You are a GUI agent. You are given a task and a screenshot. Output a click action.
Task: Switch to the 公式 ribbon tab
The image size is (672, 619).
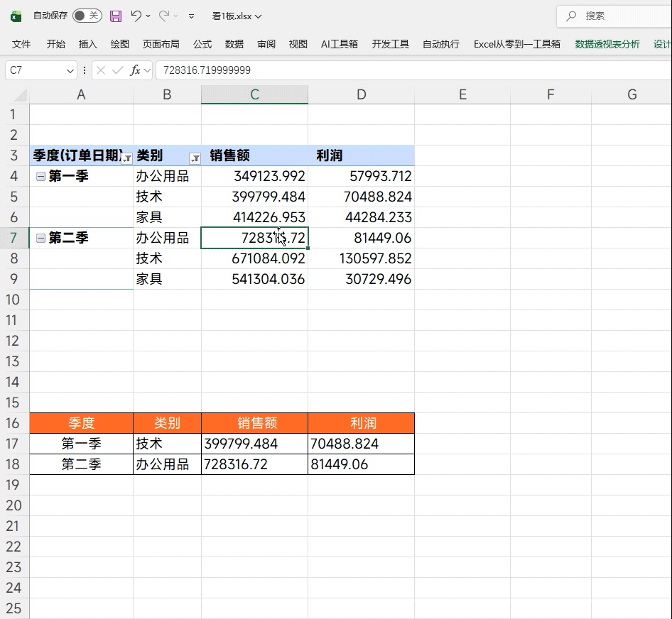(x=202, y=44)
